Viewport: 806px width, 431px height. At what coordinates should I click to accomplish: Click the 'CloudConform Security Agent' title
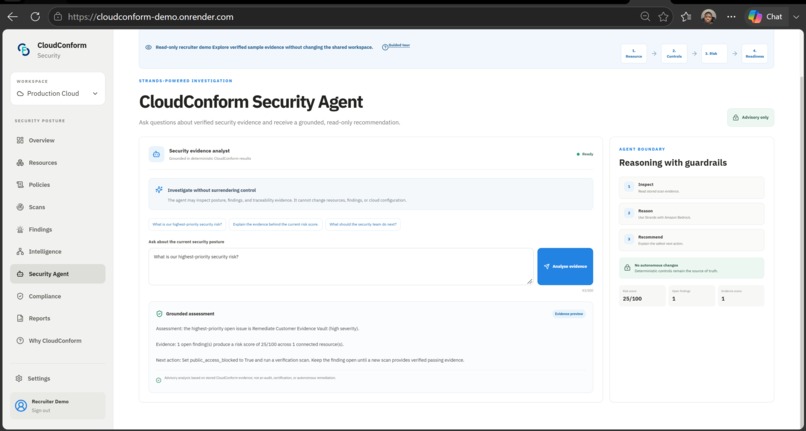(x=251, y=102)
